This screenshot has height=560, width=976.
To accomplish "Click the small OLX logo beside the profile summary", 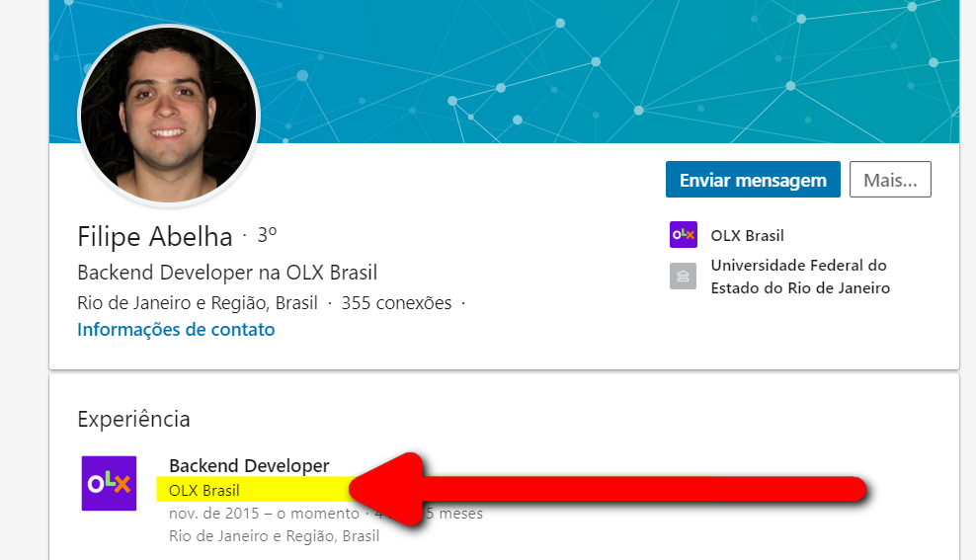I will tap(683, 235).
